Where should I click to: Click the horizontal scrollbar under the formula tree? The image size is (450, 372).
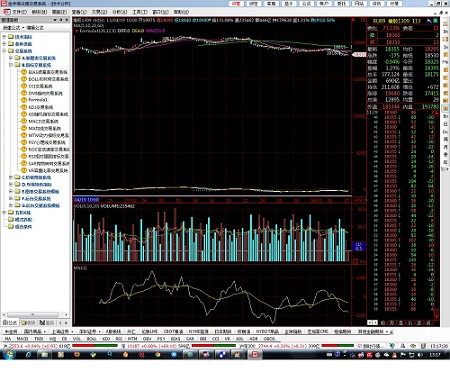coord(36,314)
